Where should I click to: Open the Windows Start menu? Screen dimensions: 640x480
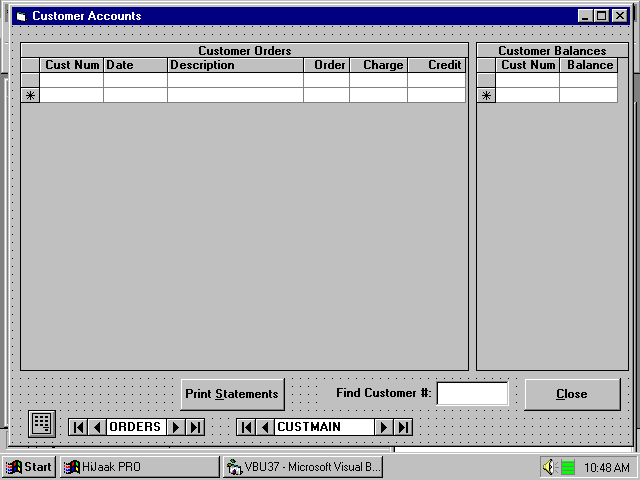pyautogui.click(x=29, y=467)
